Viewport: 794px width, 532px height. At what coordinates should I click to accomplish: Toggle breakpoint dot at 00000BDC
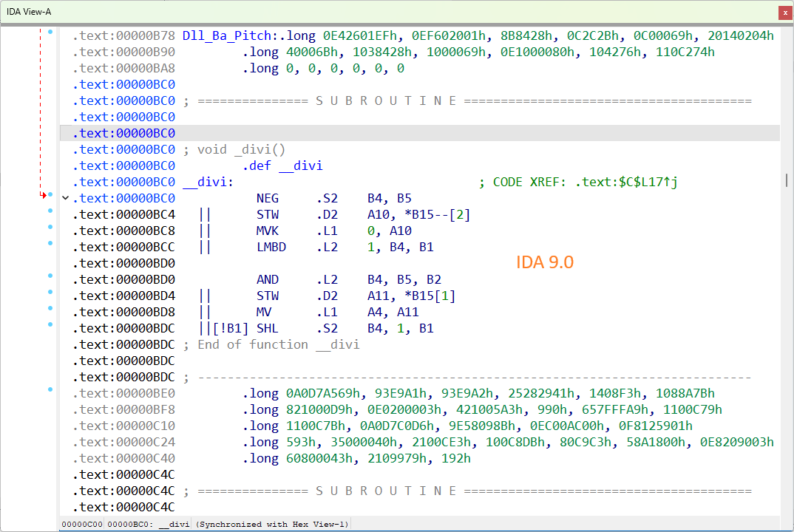click(50, 324)
